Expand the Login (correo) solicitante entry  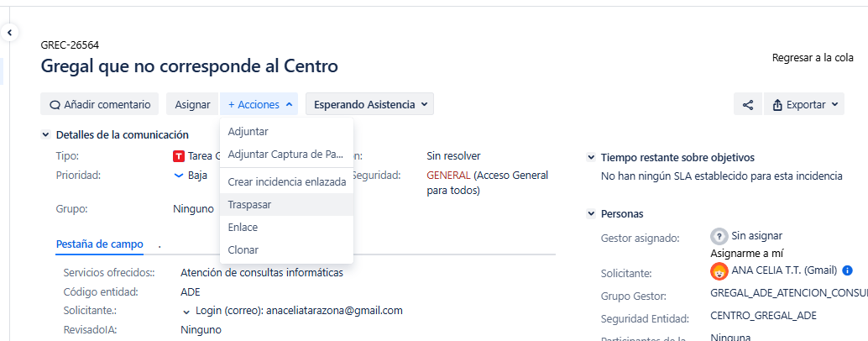click(x=186, y=311)
